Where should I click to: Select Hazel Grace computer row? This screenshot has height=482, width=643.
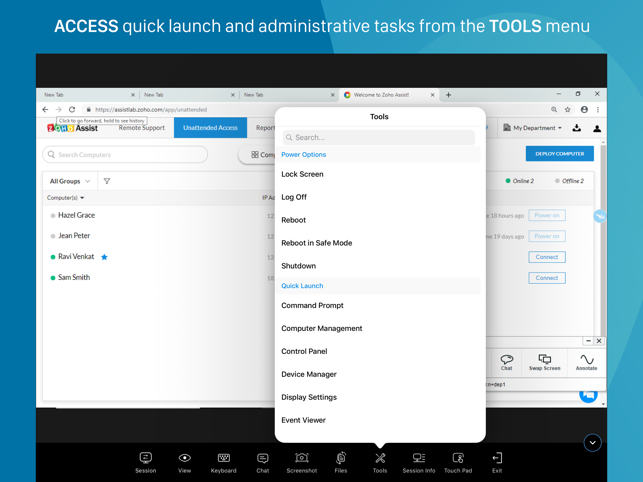(x=76, y=215)
